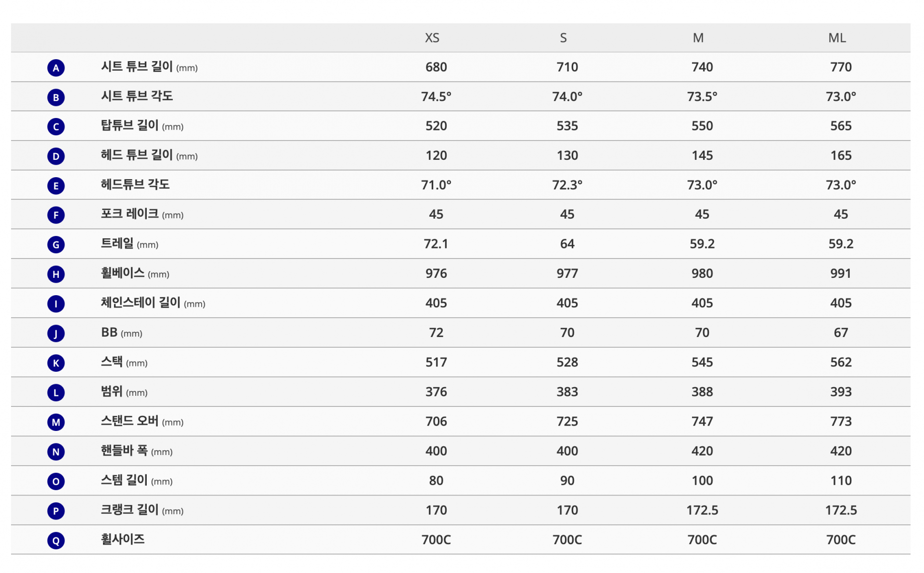Click the blue letter M circle icon
Image resolution: width=924 pixels, height=573 pixels.
(x=56, y=422)
